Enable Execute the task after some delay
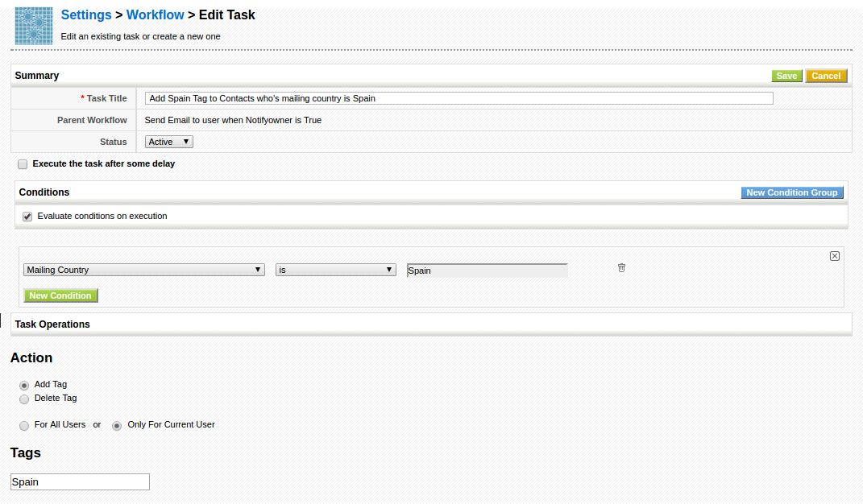 (23, 164)
